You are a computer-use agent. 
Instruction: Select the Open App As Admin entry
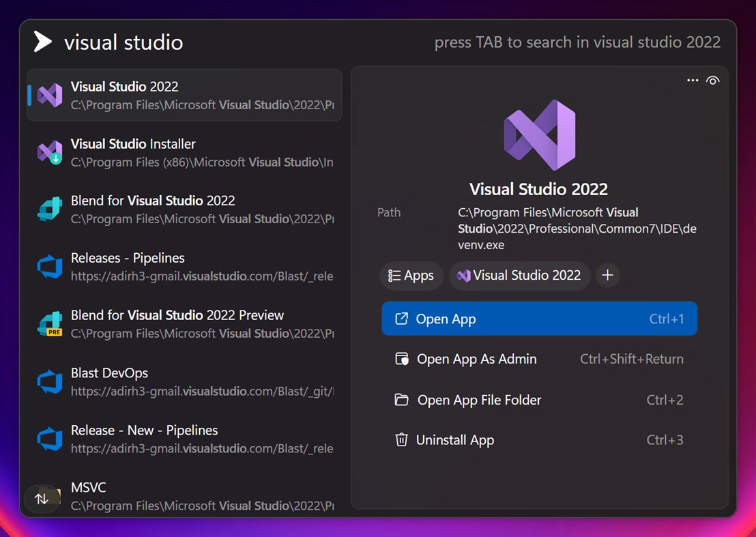(x=476, y=359)
